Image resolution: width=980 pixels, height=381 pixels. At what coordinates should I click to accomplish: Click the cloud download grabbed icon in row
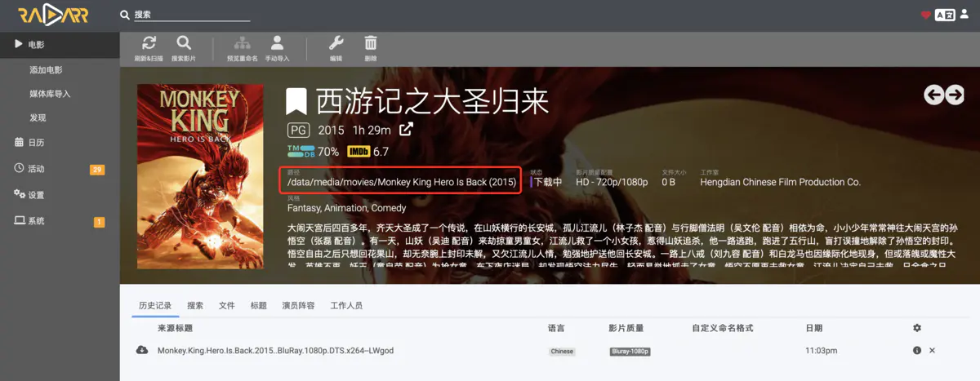pos(142,350)
